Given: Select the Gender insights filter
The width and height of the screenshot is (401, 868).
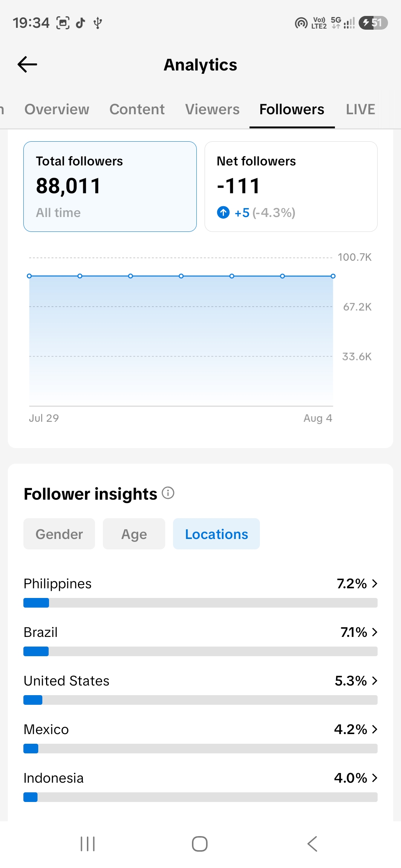Looking at the screenshot, I should (59, 534).
